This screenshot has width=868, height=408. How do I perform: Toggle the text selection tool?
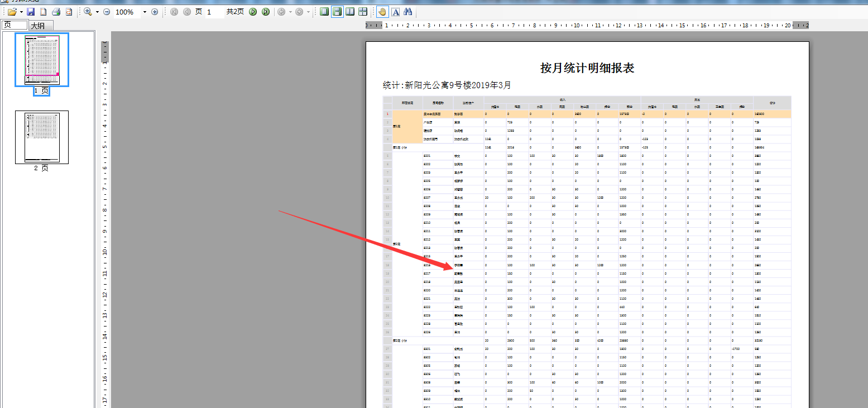click(395, 12)
